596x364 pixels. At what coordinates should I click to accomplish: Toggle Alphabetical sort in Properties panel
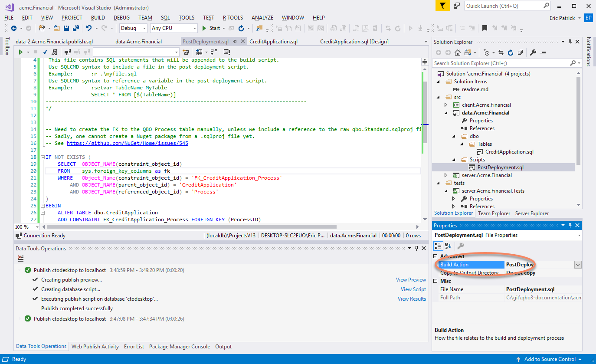[x=448, y=246]
